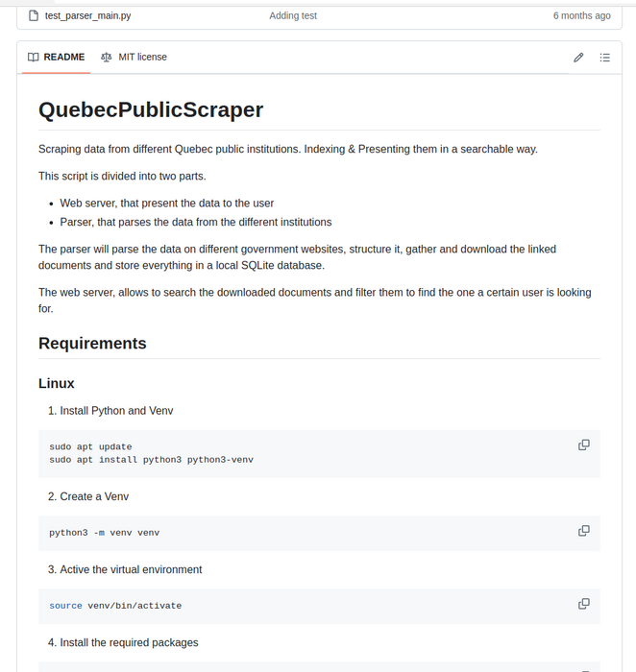Open the "Adding test" commit message
This screenshot has width=636, height=672.
click(x=293, y=15)
